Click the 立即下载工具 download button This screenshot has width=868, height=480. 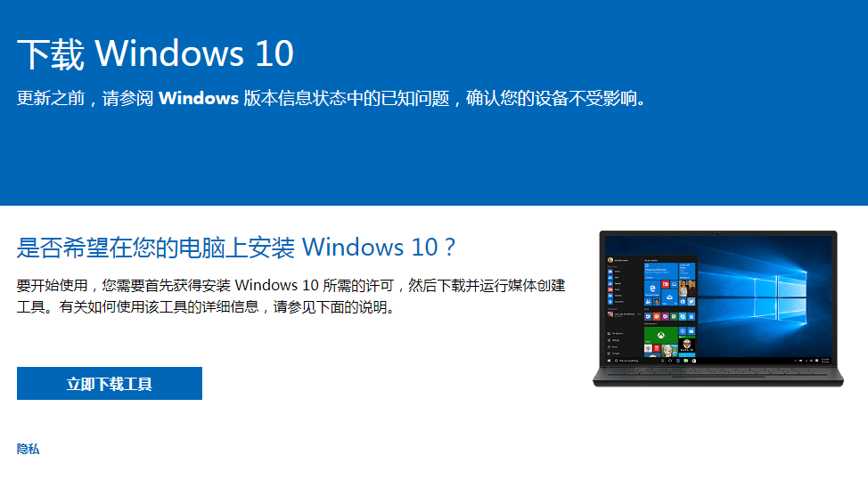[x=109, y=383]
